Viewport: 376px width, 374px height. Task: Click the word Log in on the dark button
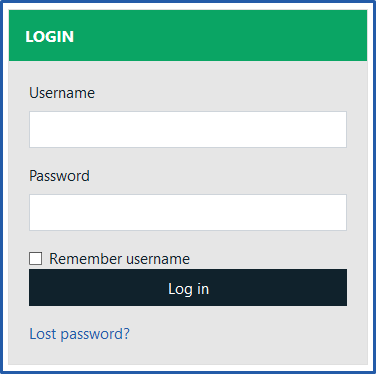(188, 289)
